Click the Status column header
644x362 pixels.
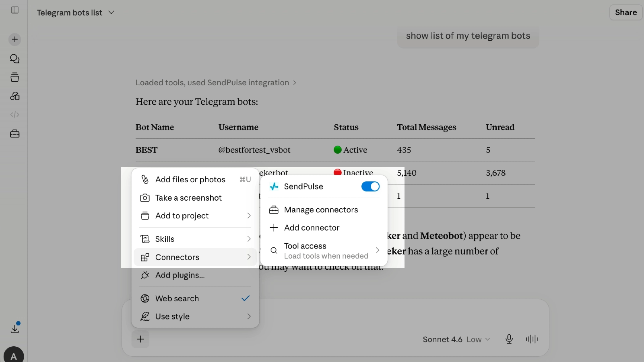[x=346, y=127]
